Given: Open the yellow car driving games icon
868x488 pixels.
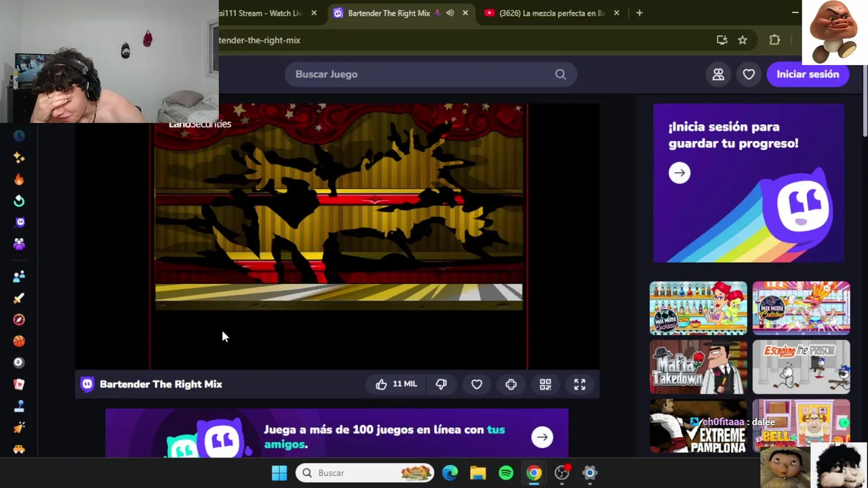Looking at the screenshot, I should tap(19, 449).
